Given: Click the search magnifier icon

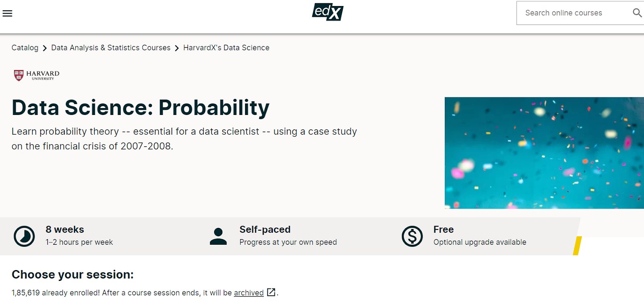Looking at the screenshot, I should point(637,13).
